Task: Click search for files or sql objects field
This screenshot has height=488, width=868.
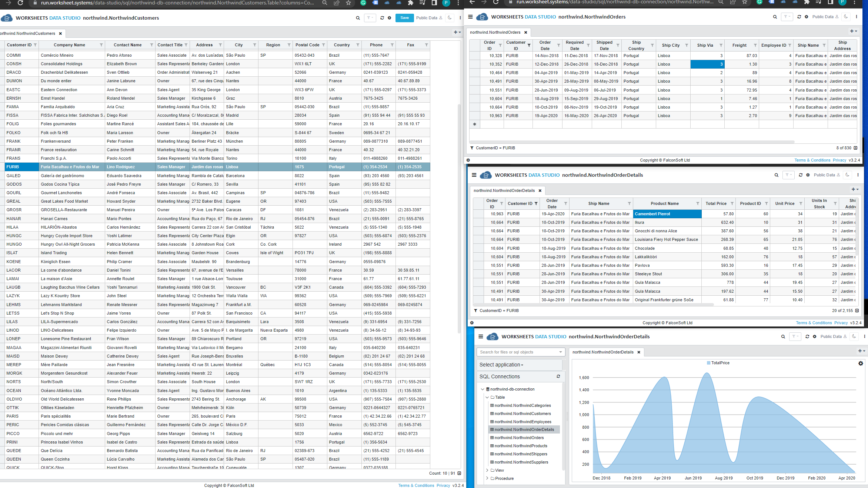Action: tap(521, 352)
